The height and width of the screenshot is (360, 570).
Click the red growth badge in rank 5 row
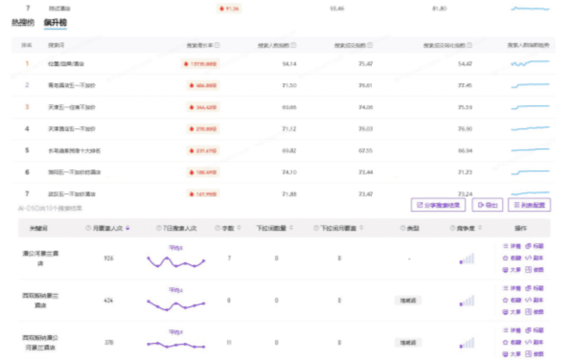203,151
